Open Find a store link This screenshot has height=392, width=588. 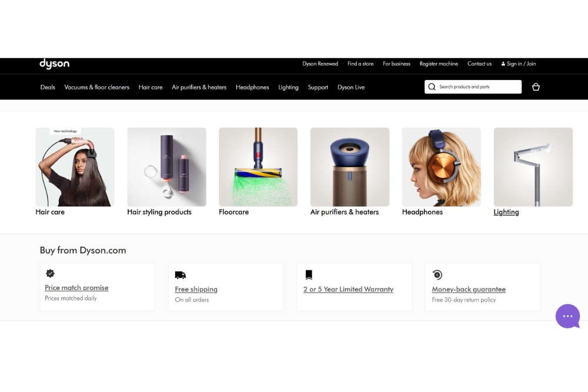(360, 63)
